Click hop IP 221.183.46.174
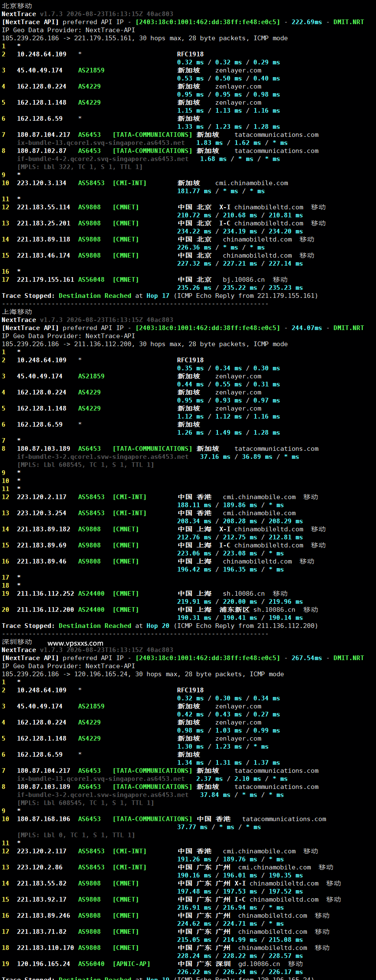376x980 pixels. [x=44, y=255]
